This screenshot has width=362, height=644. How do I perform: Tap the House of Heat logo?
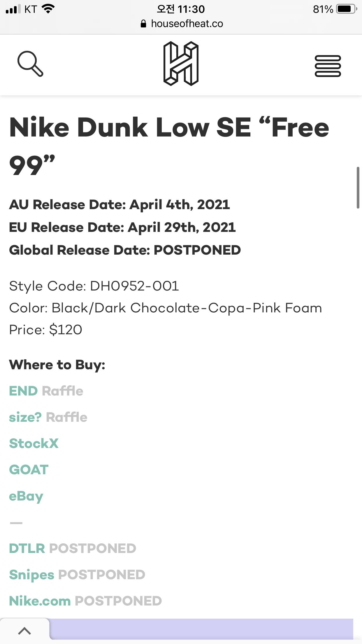coord(181,64)
